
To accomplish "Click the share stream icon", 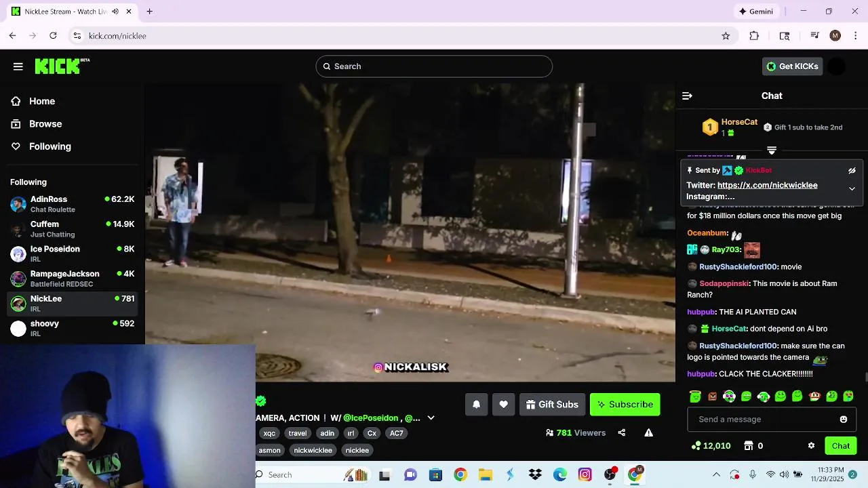I will pyautogui.click(x=622, y=433).
